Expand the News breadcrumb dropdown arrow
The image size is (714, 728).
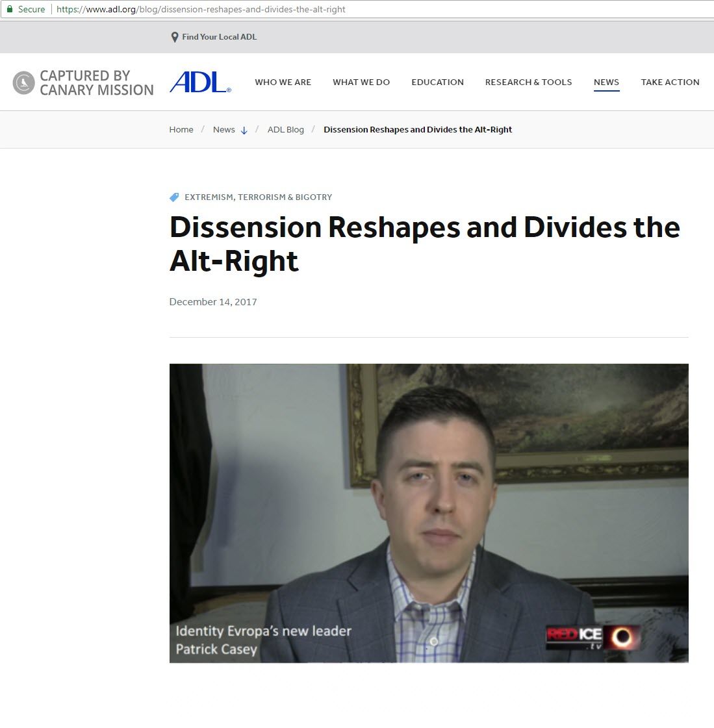244,130
